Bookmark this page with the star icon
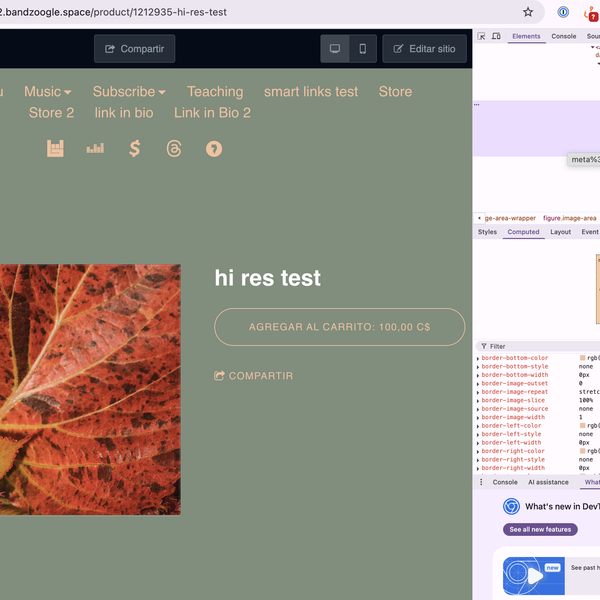The width and height of the screenshot is (600, 600). 528,12
